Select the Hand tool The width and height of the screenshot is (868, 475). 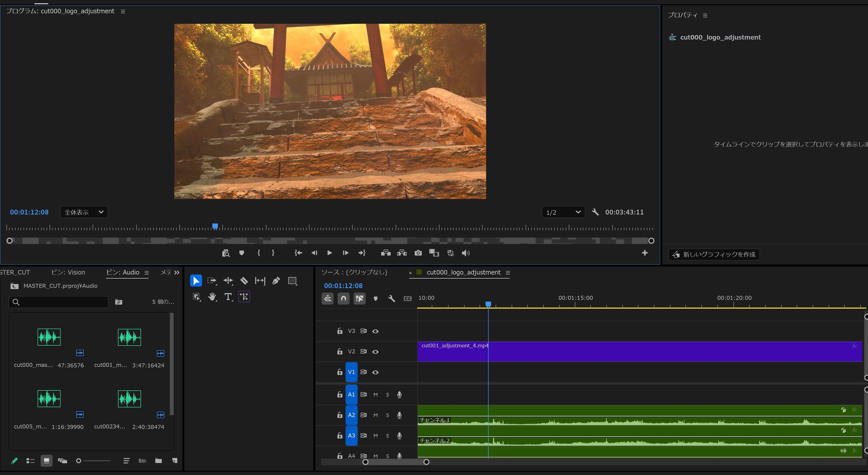pos(212,297)
